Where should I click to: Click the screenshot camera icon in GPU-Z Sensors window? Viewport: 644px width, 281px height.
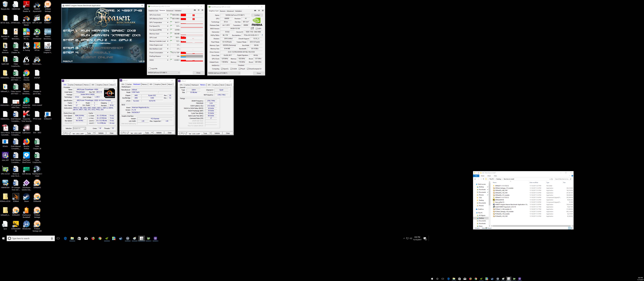195,10
